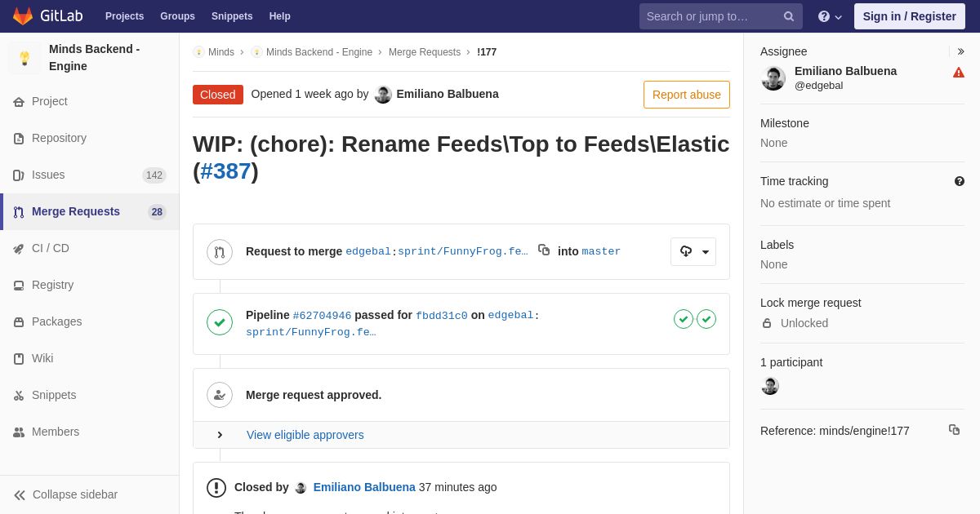Click first pipeline stage status check
The image size is (980, 514).
(x=684, y=319)
